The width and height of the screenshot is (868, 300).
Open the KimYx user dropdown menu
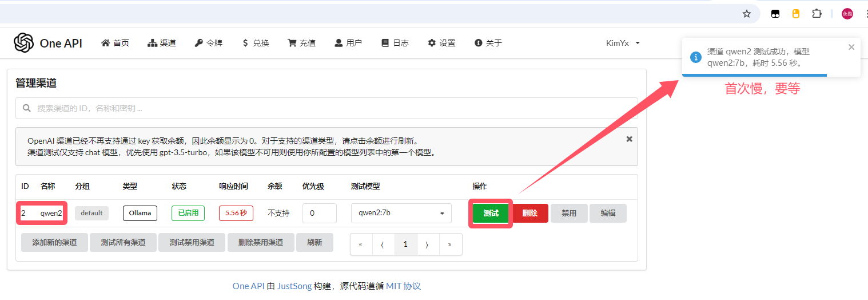(x=623, y=43)
